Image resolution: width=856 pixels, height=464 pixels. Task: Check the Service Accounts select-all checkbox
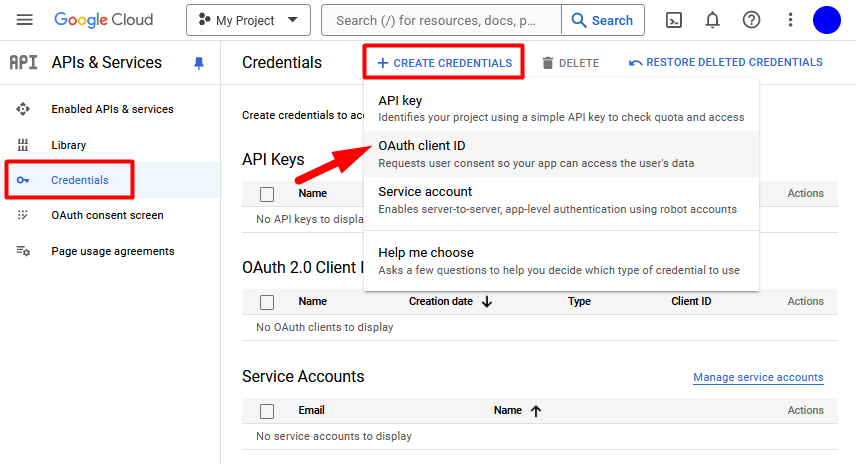pos(267,411)
